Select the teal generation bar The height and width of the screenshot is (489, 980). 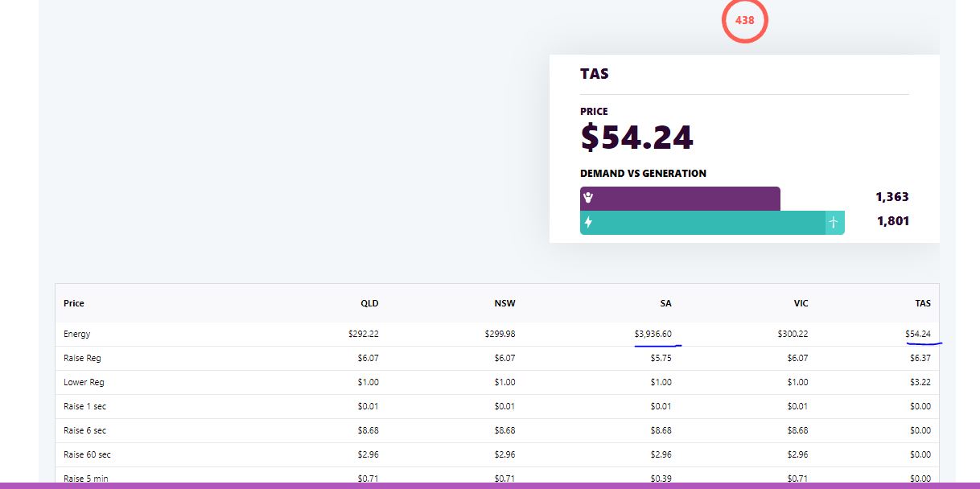pos(712,223)
